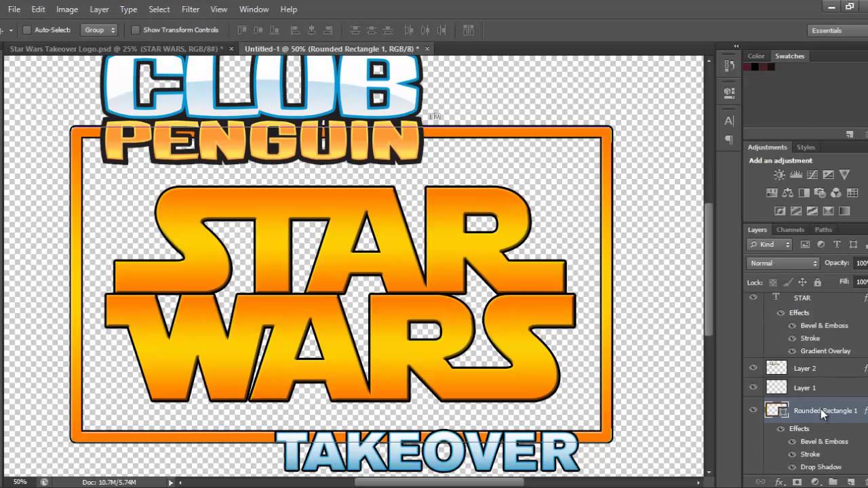Image resolution: width=868 pixels, height=488 pixels.
Task: Hide Layer 2 visibility
Action: (x=753, y=368)
